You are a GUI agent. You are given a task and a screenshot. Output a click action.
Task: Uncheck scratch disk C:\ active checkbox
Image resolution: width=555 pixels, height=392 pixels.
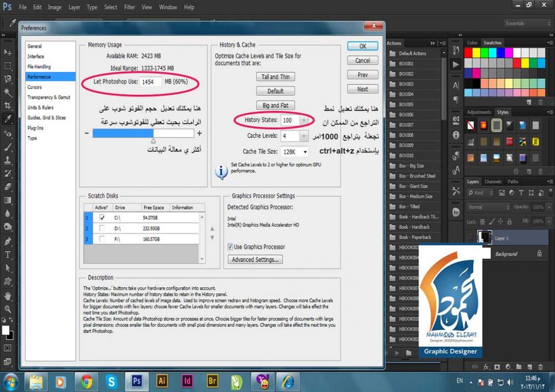(x=102, y=218)
